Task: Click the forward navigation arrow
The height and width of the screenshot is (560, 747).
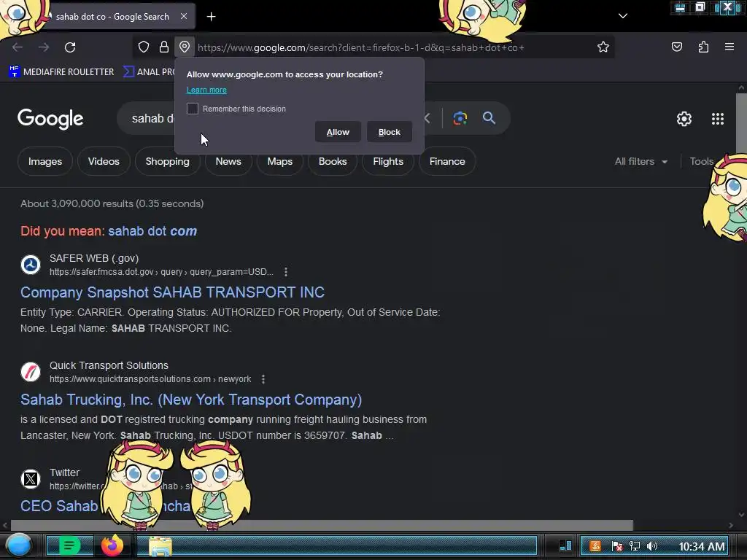Action: [44, 47]
